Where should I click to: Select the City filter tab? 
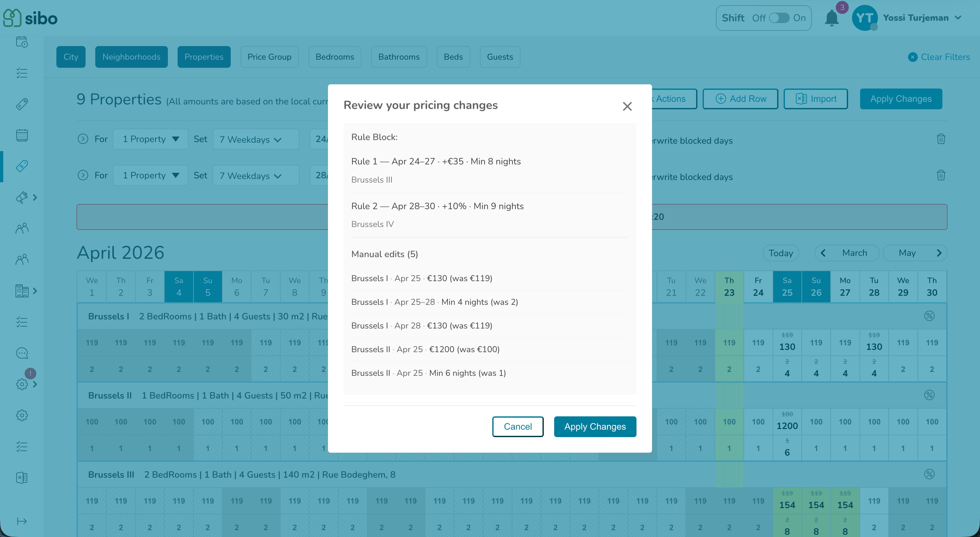71,57
